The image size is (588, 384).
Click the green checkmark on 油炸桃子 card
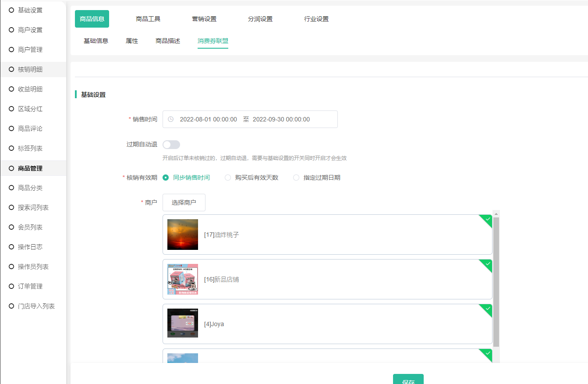click(487, 219)
